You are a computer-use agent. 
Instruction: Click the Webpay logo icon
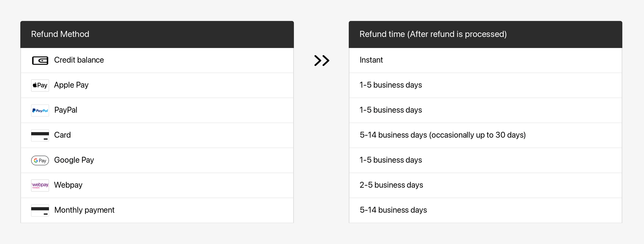pos(40,185)
